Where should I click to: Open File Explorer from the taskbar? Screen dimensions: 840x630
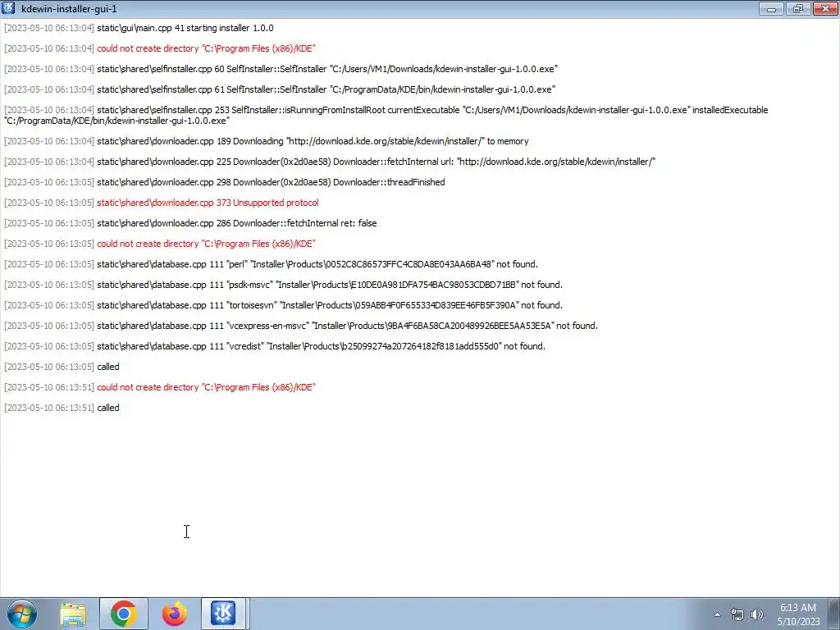(x=73, y=614)
